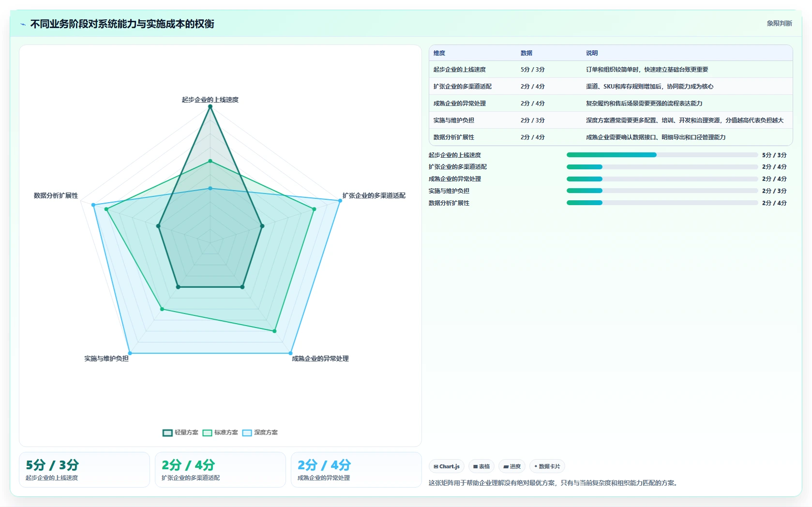Screen dimensions: 812x507
Task: Click the Chart.js tag
Action: tap(447, 466)
